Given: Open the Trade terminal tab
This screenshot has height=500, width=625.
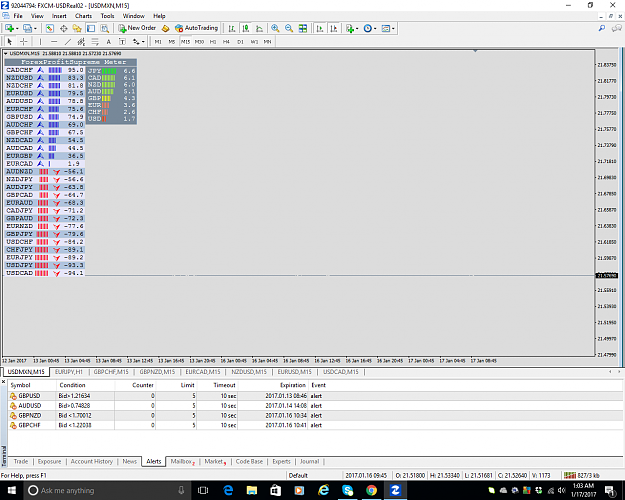Looking at the screenshot, I should pyautogui.click(x=21, y=461).
